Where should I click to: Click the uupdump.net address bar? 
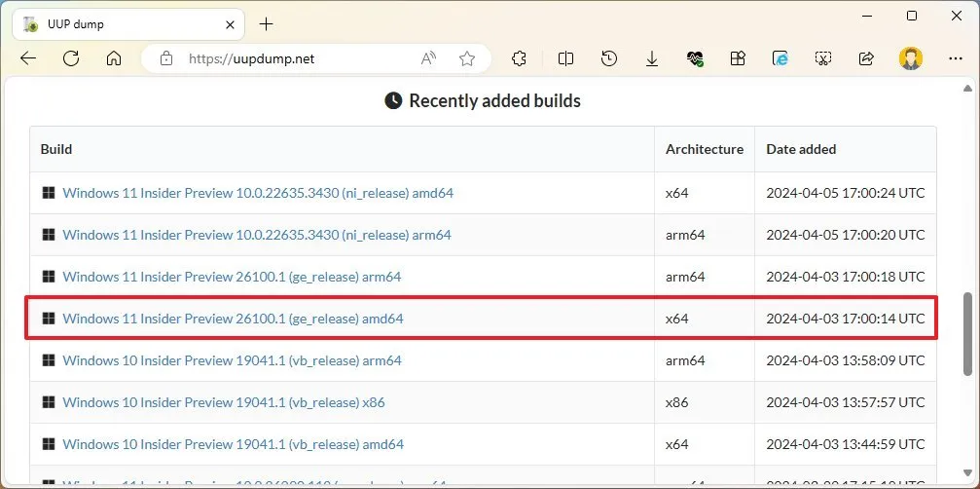[x=292, y=58]
